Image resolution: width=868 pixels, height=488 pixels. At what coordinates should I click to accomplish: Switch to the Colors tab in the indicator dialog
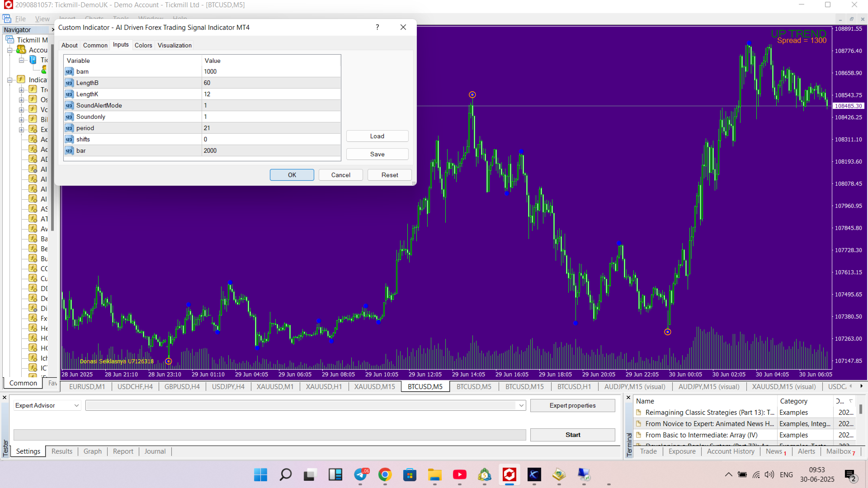pyautogui.click(x=143, y=45)
